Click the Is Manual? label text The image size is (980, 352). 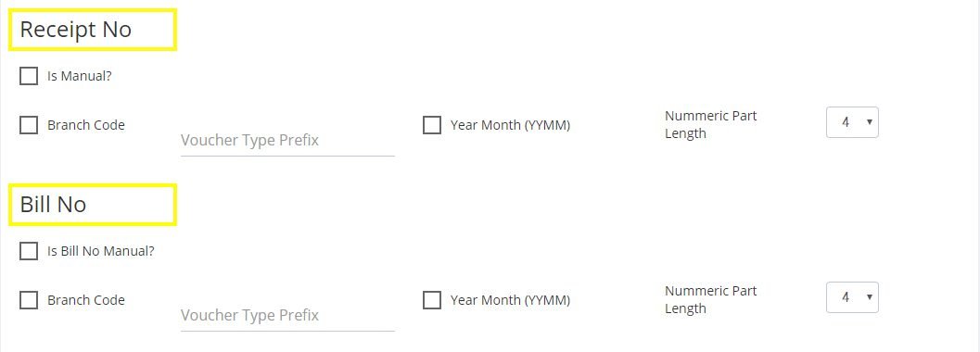[80, 77]
